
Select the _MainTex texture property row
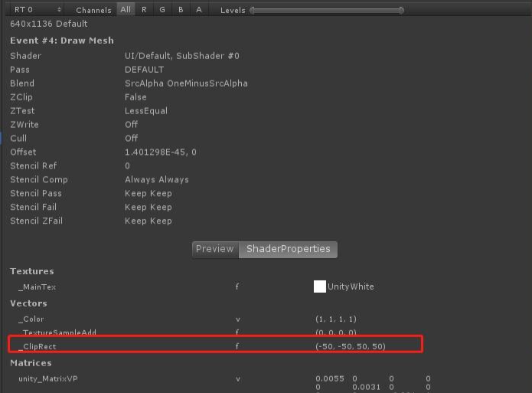click(217, 287)
